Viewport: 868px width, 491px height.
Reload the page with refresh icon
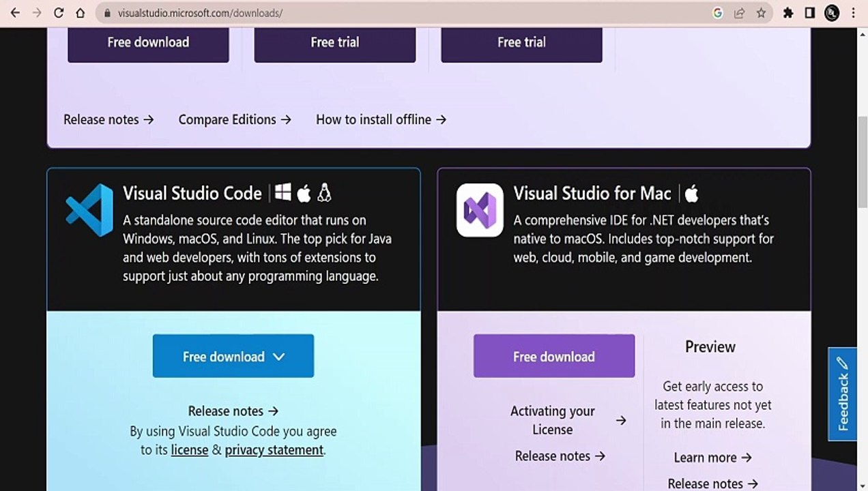pyautogui.click(x=59, y=13)
